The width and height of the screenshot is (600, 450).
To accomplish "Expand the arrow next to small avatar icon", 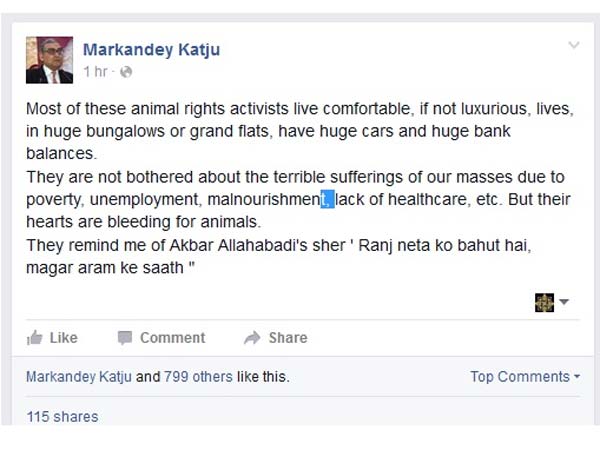I will [564, 302].
